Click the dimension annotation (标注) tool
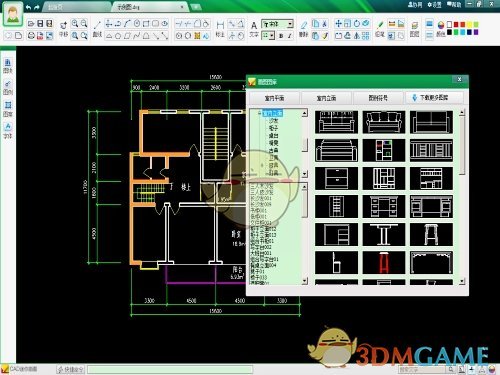This screenshot has height=375, width=500. click(x=220, y=25)
